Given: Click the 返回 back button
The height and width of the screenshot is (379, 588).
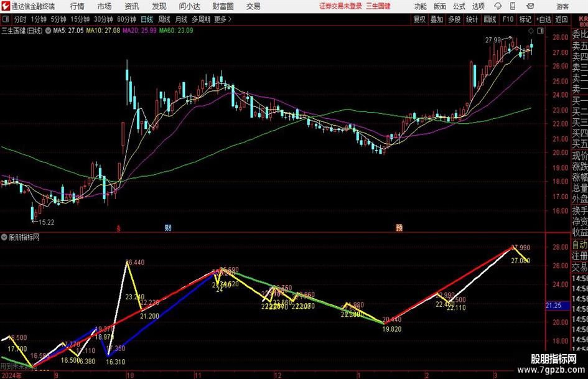Looking at the screenshot, I should (x=561, y=19).
